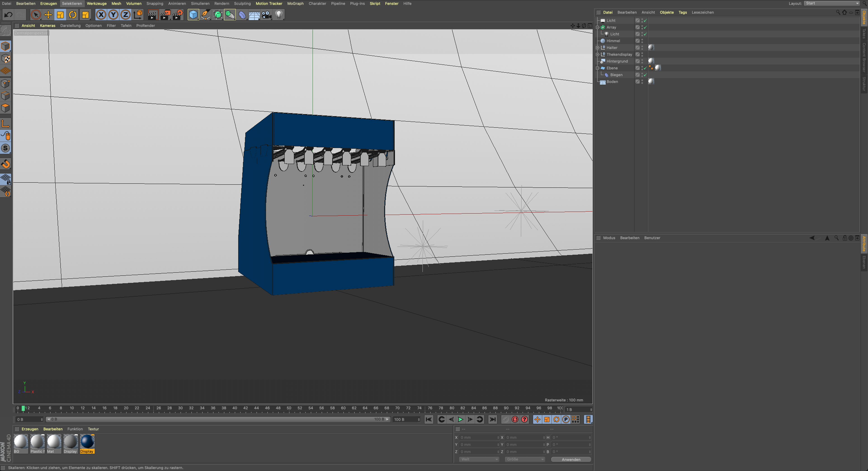This screenshot has width=868, height=471.
Task: Click frame 50 on the timeline ruler
Action: (x=289, y=408)
